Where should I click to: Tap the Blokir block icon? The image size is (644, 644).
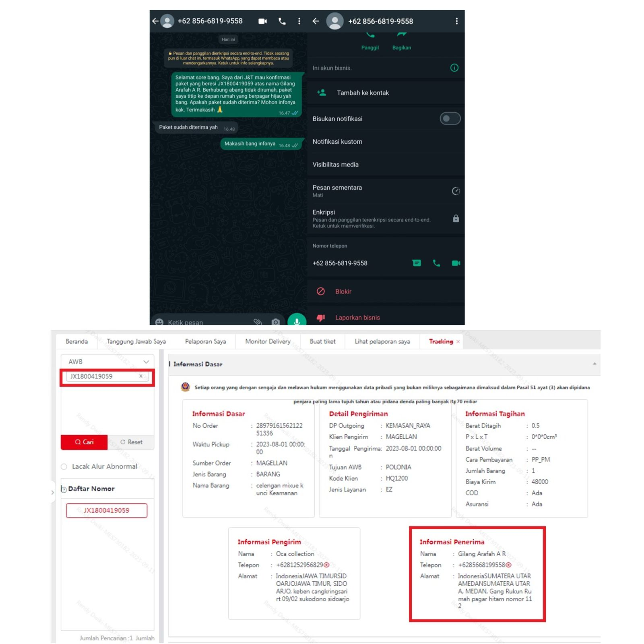pos(321,291)
